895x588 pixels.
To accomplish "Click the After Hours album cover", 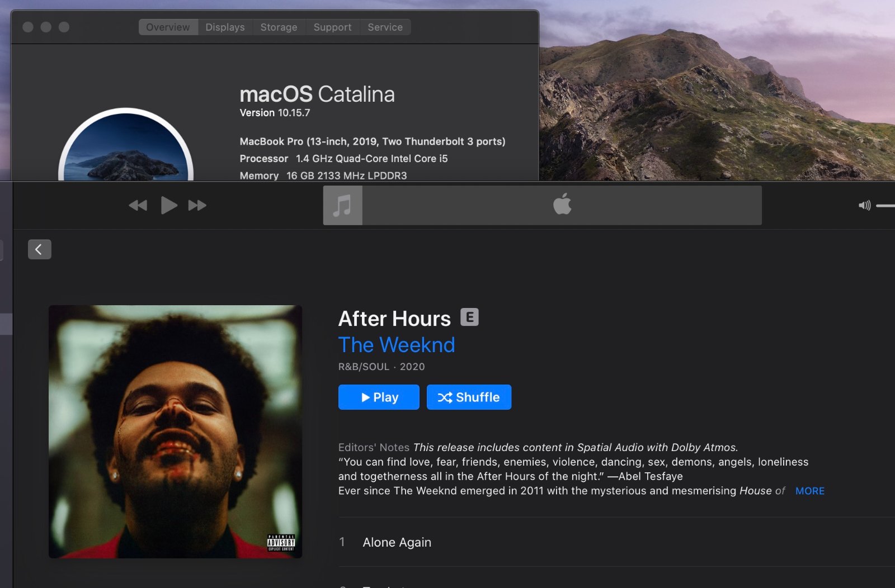I will tap(175, 431).
